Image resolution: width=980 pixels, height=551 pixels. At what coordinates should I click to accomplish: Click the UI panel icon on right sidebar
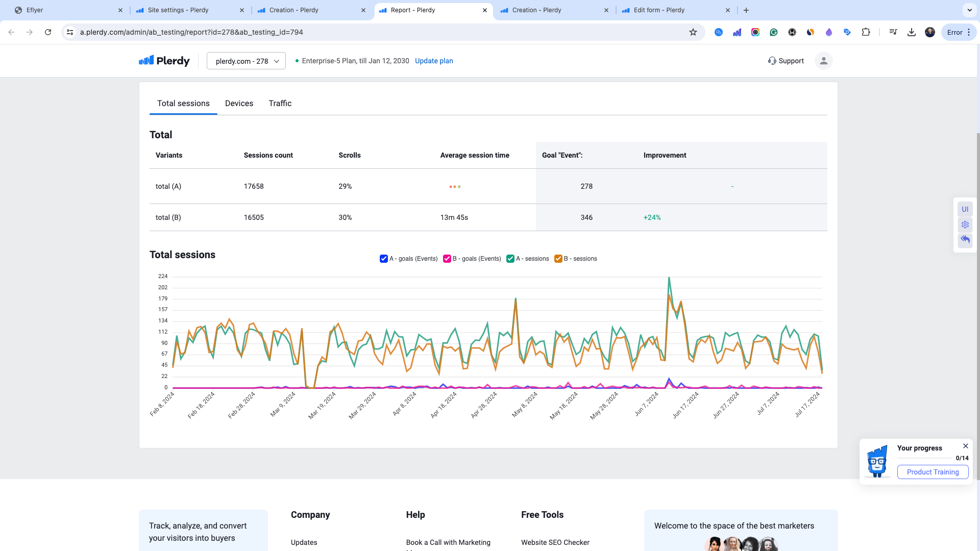coord(965,209)
